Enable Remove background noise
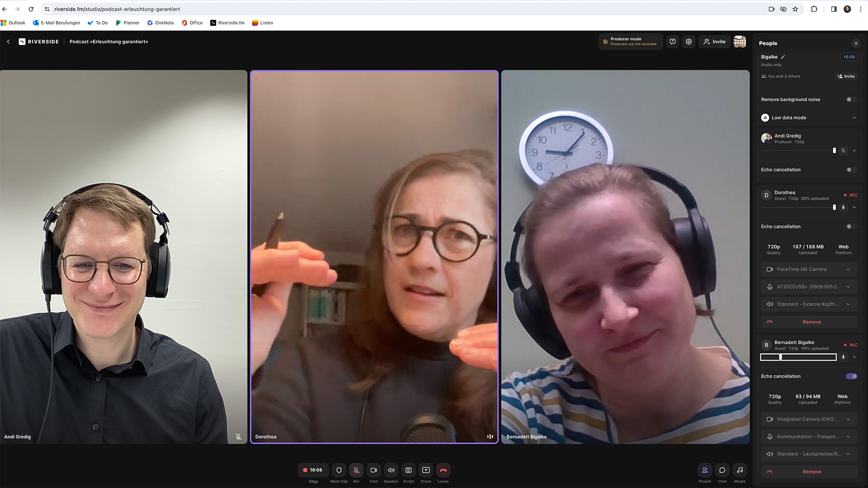 (x=850, y=99)
